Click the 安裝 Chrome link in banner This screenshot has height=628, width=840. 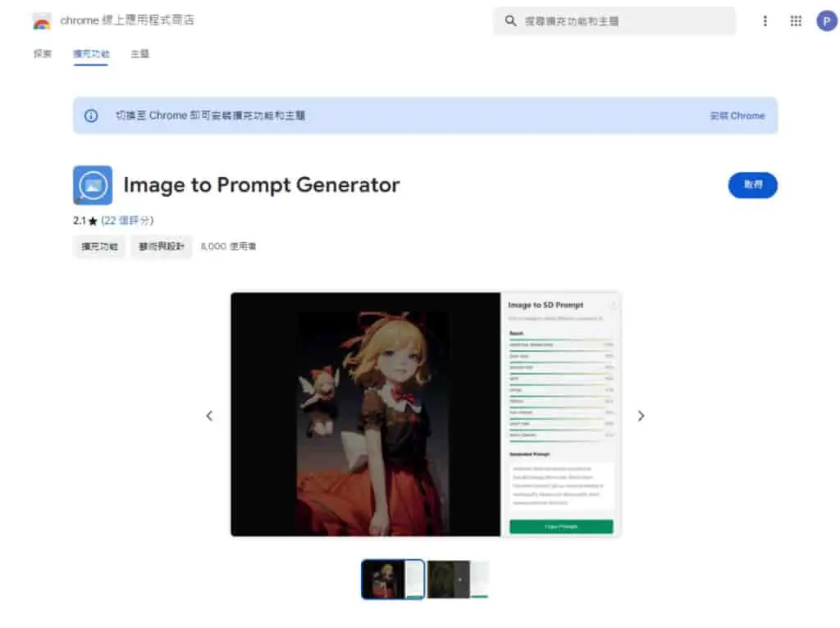(737, 116)
